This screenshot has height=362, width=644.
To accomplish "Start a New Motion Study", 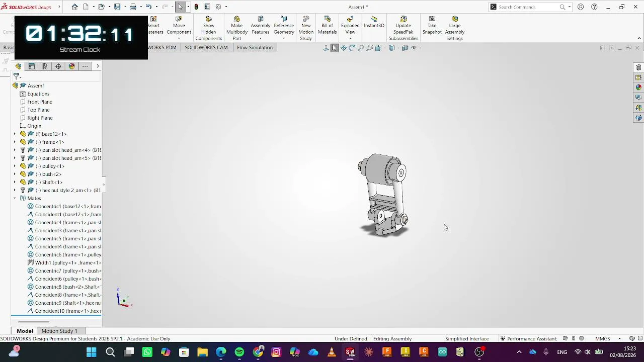I will (x=306, y=28).
